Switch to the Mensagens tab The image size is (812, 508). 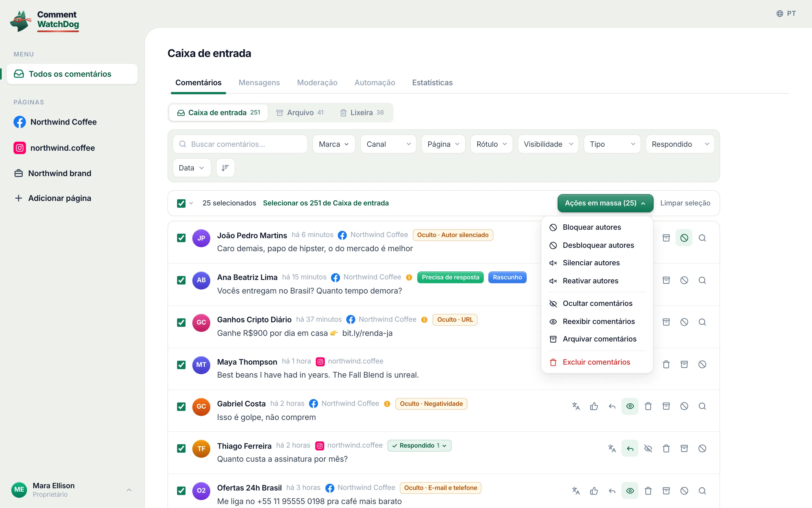click(259, 83)
